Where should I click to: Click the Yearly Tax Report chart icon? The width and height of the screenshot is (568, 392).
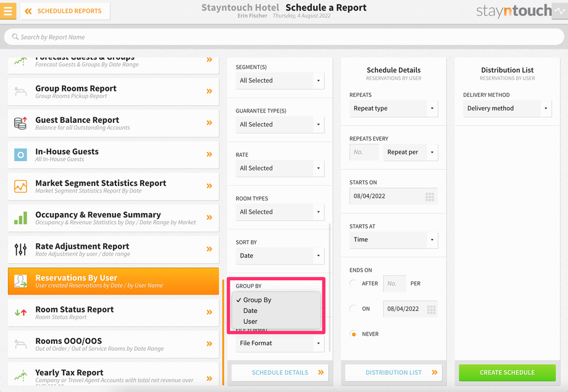click(x=20, y=375)
